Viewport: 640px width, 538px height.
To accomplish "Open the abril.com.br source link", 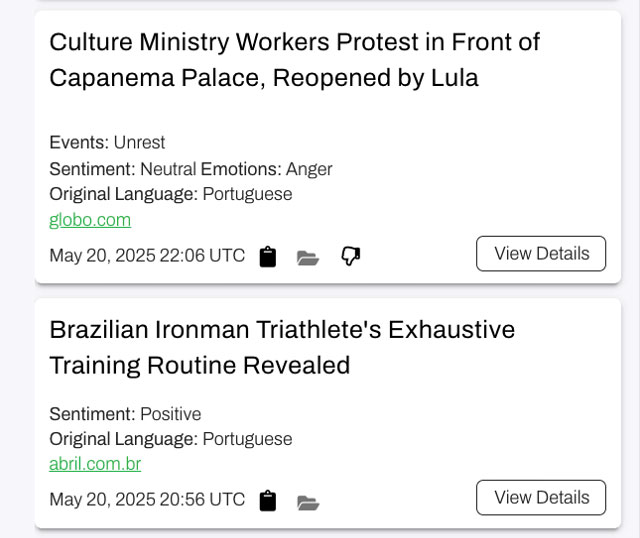I will pos(95,464).
